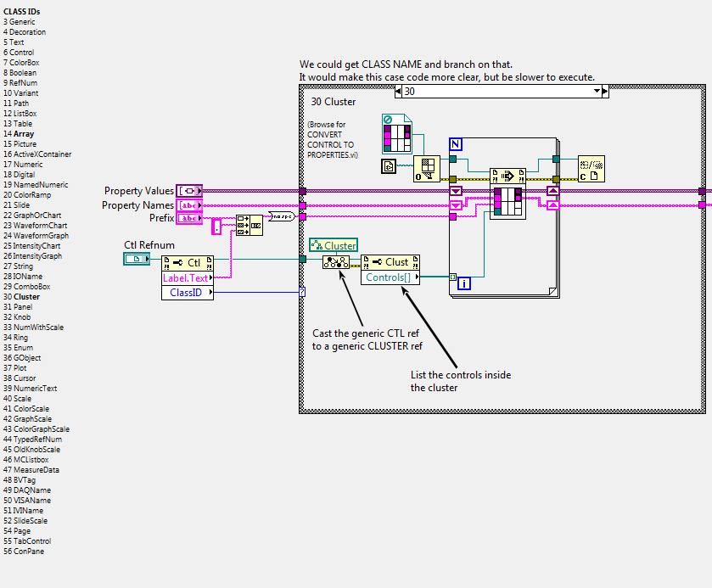Click the ClassID property item
Screen dimensions: 712x588
(188, 293)
